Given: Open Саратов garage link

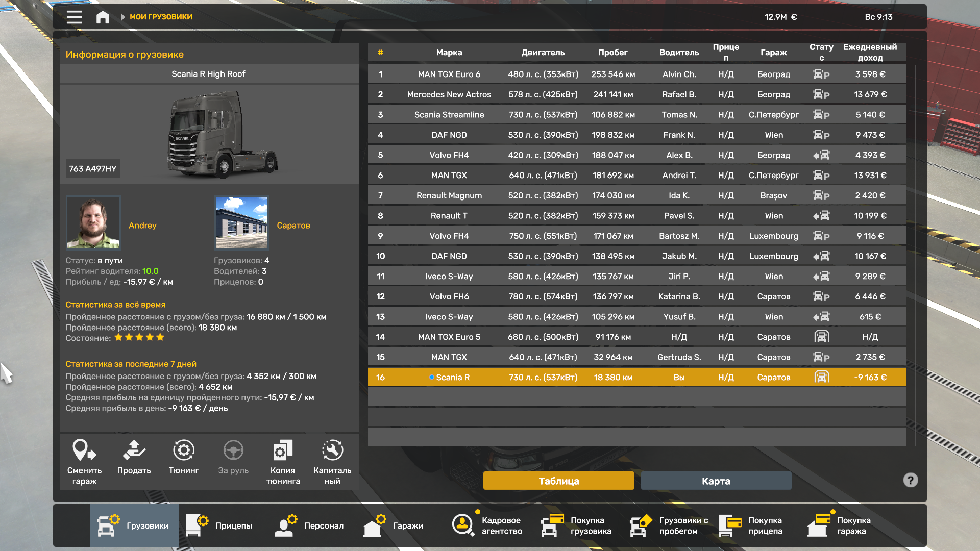Looking at the screenshot, I should point(293,225).
